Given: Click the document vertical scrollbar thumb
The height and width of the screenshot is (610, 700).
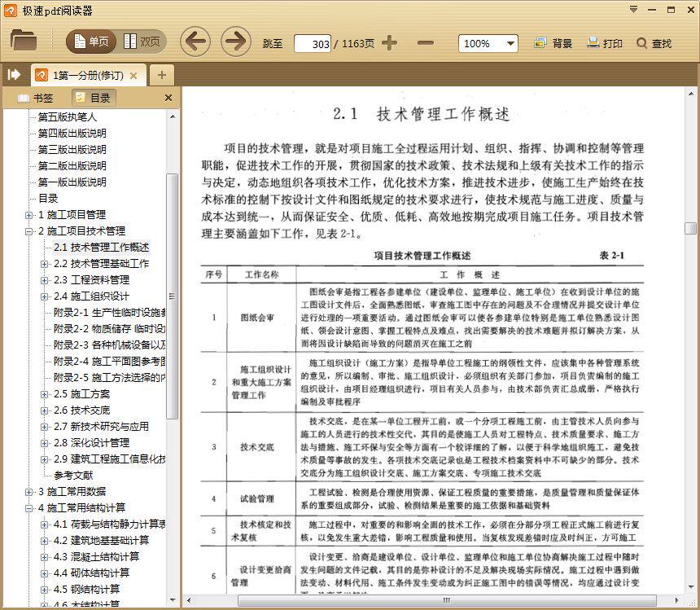Looking at the screenshot, I should coord(690,228).
